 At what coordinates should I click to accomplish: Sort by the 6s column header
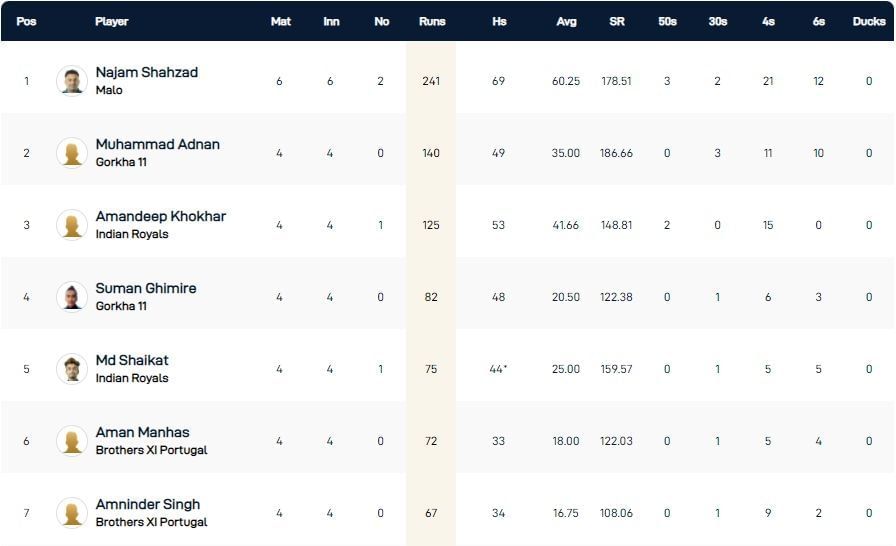[x=819, y=21]
